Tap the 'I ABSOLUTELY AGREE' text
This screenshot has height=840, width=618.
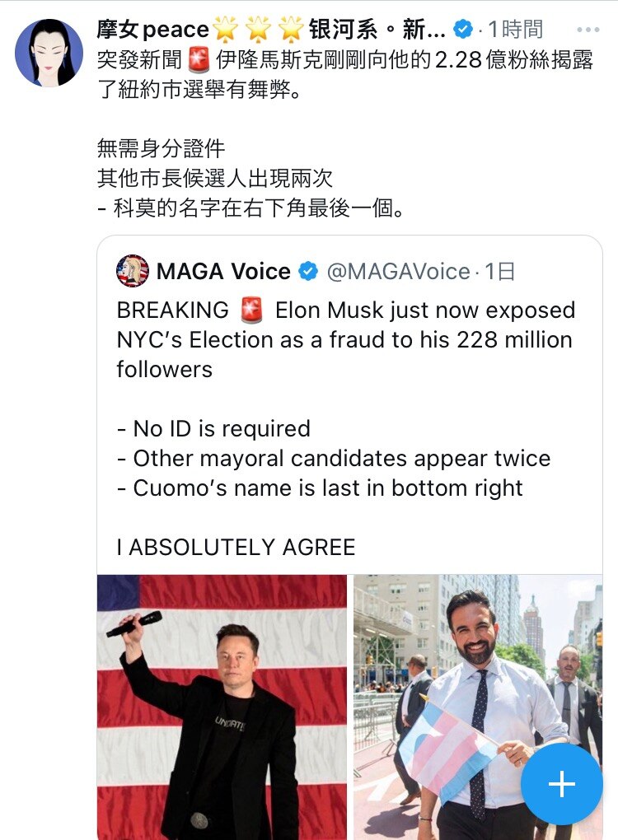[x=236, y=548]
